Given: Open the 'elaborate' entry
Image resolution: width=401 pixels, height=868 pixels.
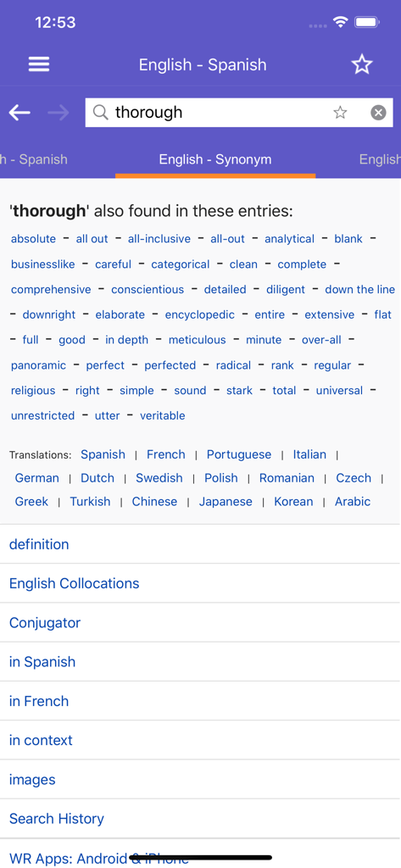Looking at the screenshot, I should click(x=120, y=314).
